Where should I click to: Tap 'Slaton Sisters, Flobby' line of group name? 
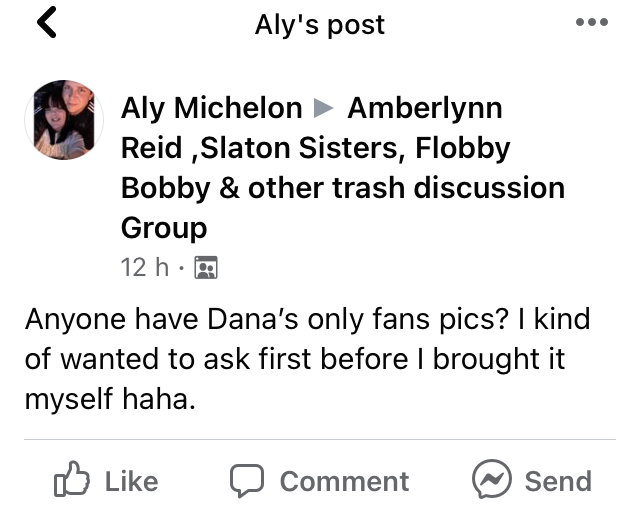316,148
